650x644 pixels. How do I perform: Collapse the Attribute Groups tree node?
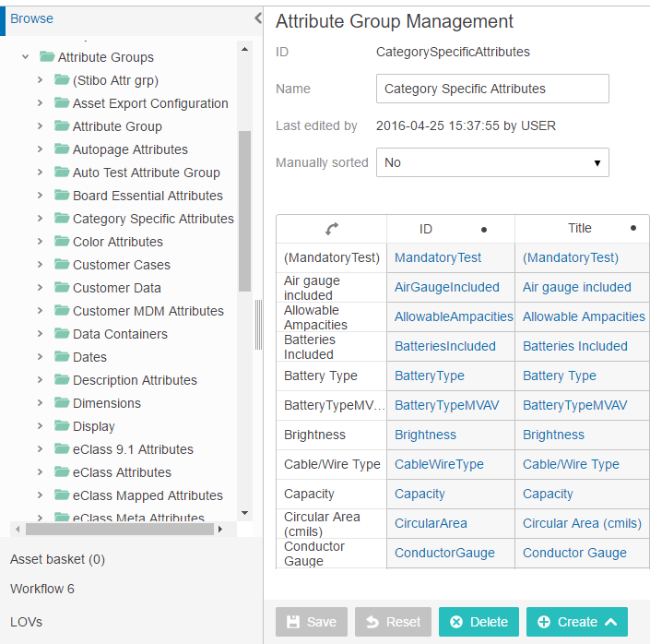(x=25, y=57)
